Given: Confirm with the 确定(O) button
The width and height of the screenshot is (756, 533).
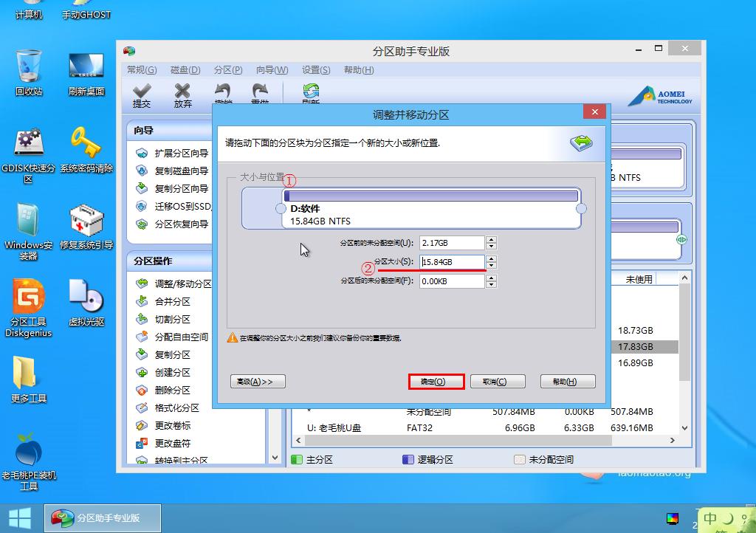Looking at the screenshot, I should (436, 382).
